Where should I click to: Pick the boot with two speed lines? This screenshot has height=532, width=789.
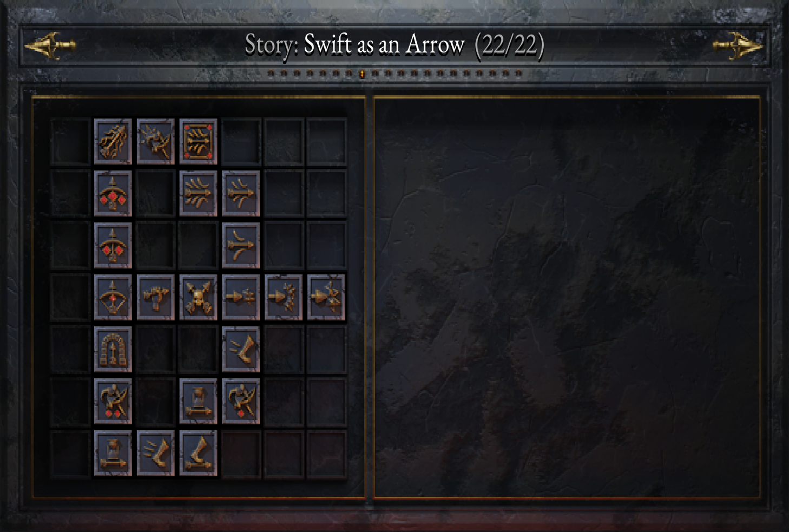(x=241, y=350)
